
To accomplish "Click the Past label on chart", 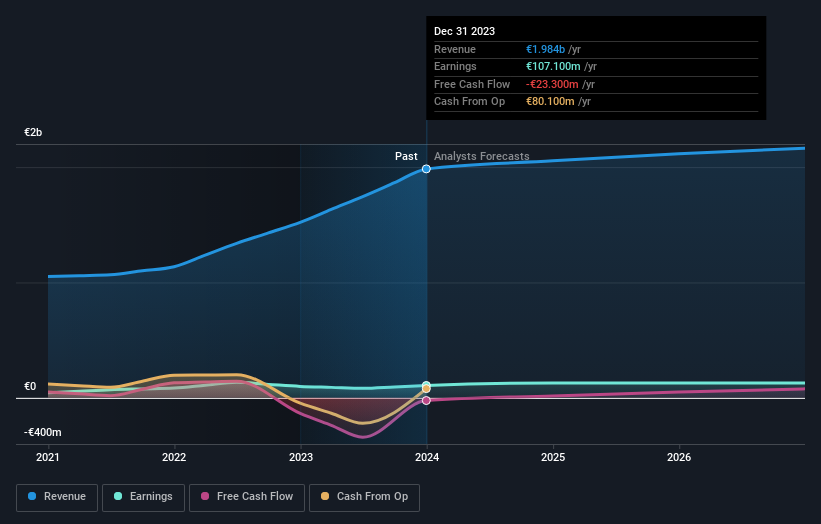I will tap(406, 156).
